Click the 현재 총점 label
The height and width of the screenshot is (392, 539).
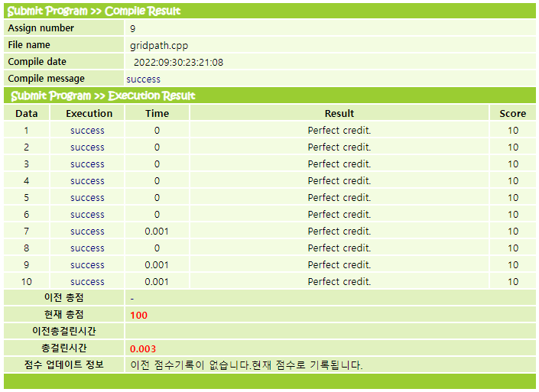point(64,314)
